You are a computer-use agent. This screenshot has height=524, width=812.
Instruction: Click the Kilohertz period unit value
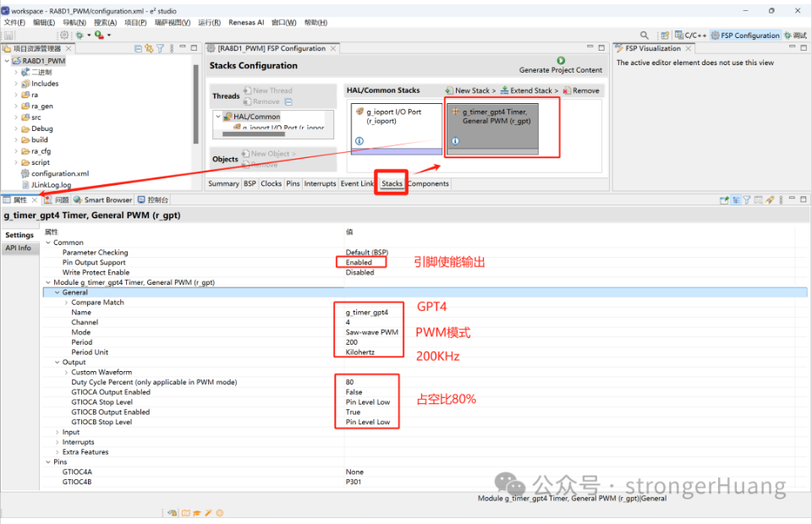pyautogui.click(x=360, y=352)
